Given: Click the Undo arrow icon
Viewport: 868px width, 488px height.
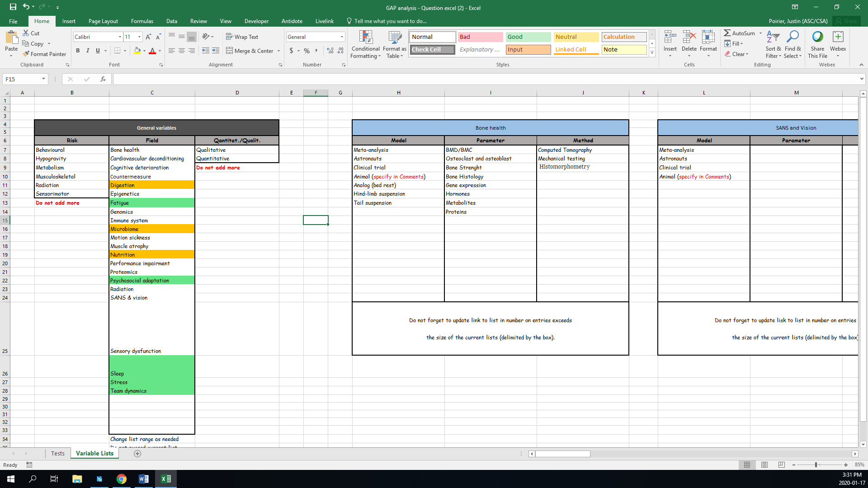Looking at the screenshot, I should pos(26,7).
